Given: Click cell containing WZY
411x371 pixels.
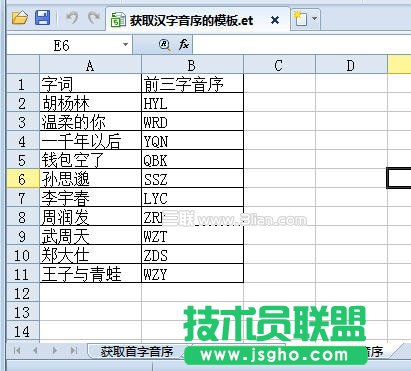Looking at the screenshot, I should [192, 274].
